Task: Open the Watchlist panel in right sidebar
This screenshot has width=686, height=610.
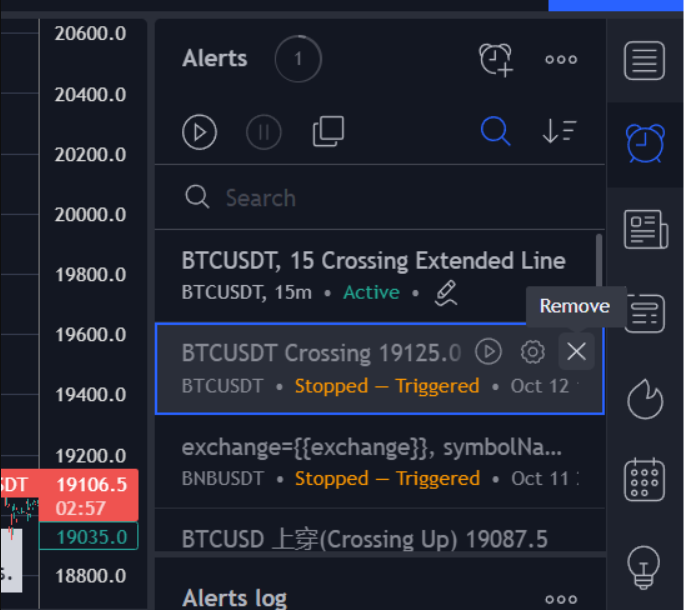Action: click(644, 61)
